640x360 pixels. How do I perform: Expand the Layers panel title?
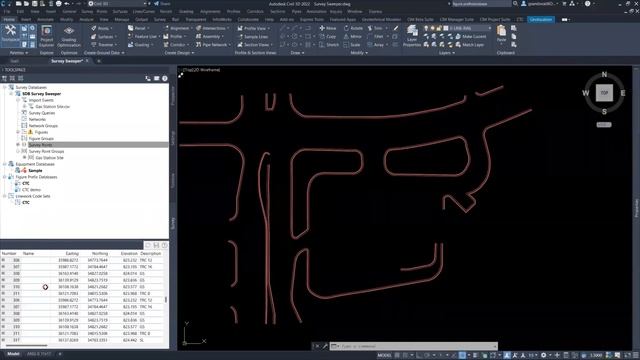click(x=447, y=53)
